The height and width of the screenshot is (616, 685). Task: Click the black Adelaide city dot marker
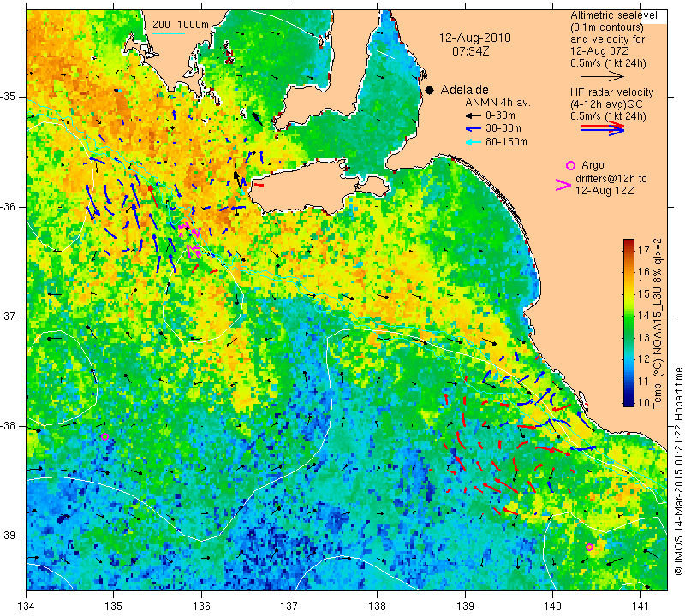430,91
